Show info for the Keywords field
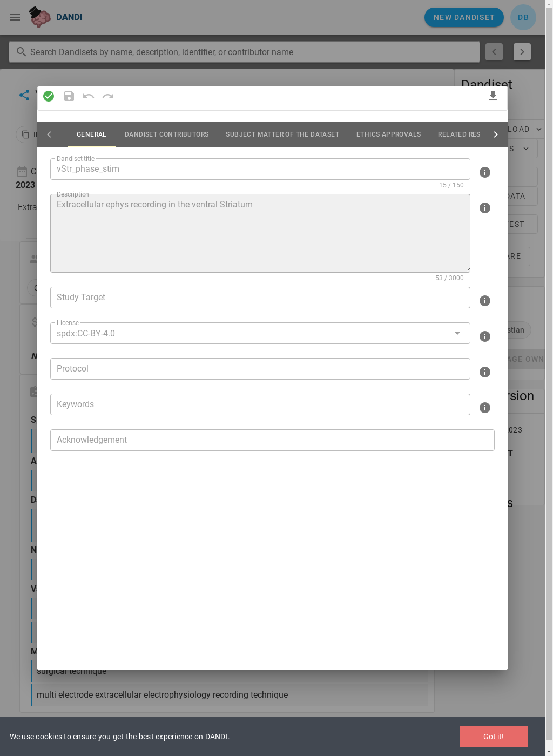The image size is (553, 756). click(485, 408)
